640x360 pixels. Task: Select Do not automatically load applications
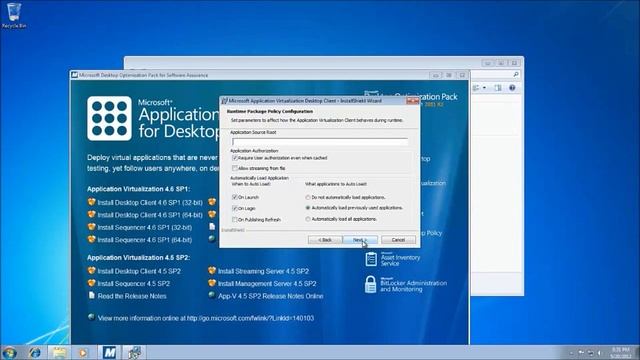[x=308, y=198]
